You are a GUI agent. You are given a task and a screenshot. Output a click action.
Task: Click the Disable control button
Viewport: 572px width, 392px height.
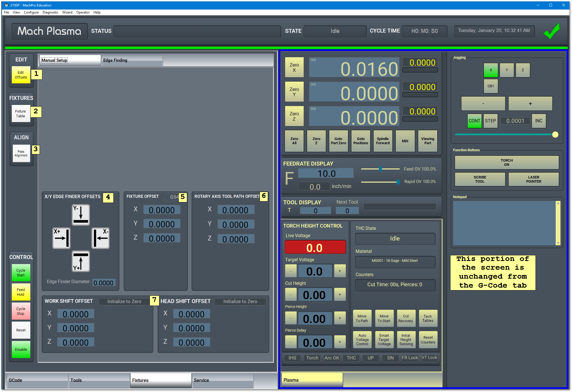(21, 350)
